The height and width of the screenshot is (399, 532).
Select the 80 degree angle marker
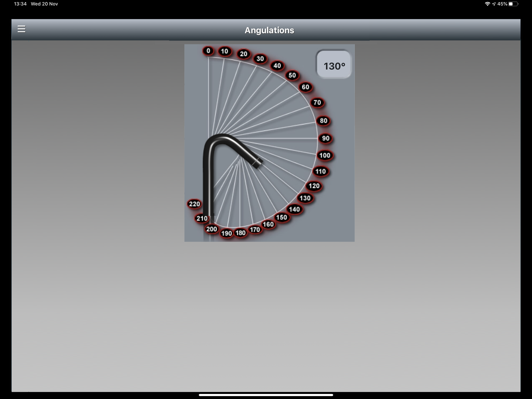click(x=323, y=121)
